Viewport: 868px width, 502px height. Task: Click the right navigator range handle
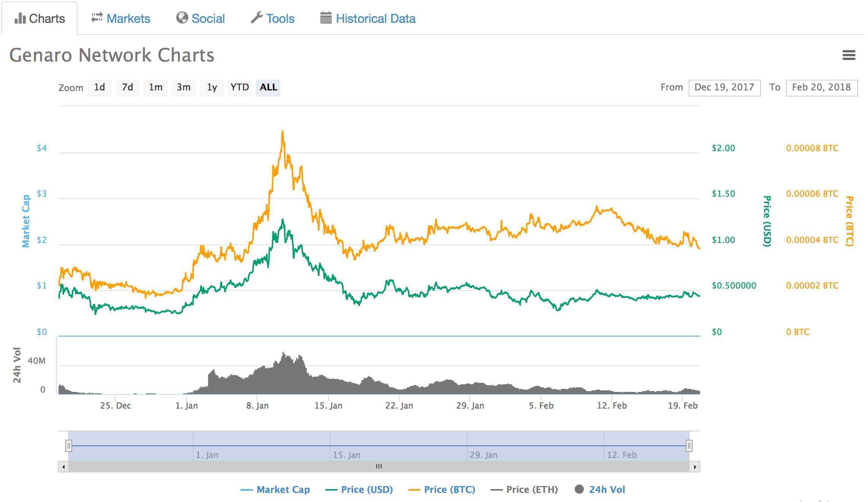[689, 446]
